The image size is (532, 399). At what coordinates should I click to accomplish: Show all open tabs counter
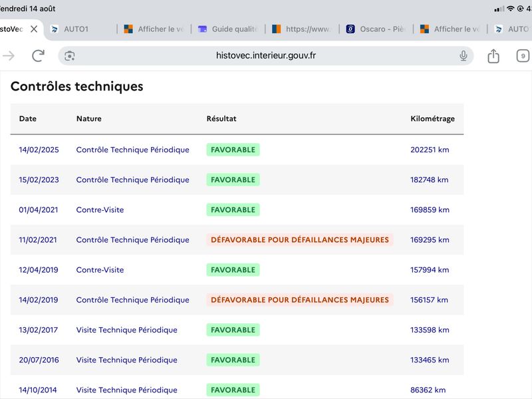[523, 56]
